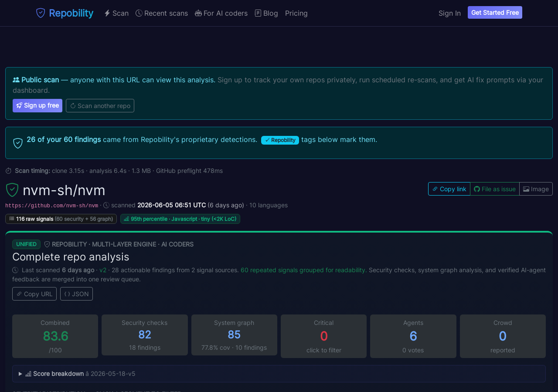Viewport: 558px width, 392px height.
Task: Click the Public scan people icon
Action: pyautogui.click(x=16, y=80)
